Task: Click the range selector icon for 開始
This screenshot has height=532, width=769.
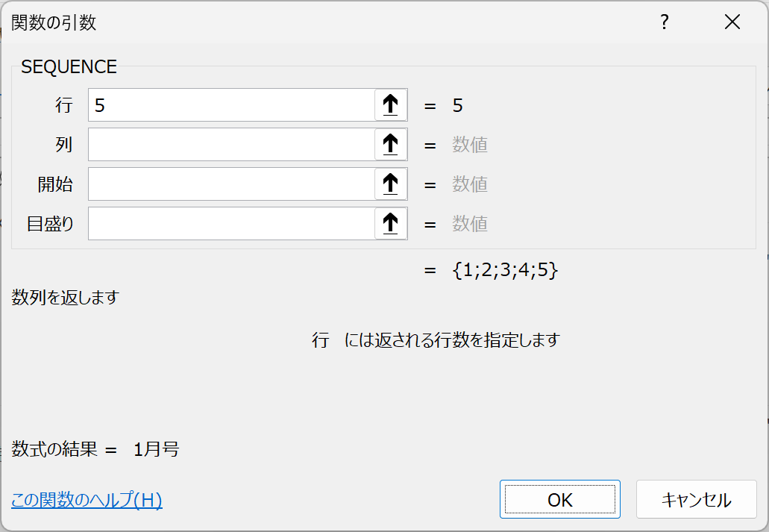Action: 391,184
